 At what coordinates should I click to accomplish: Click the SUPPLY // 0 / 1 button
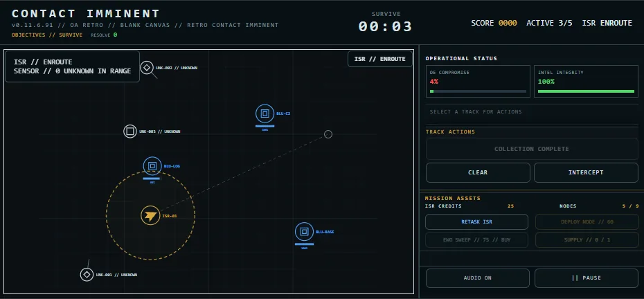(587, 240)
